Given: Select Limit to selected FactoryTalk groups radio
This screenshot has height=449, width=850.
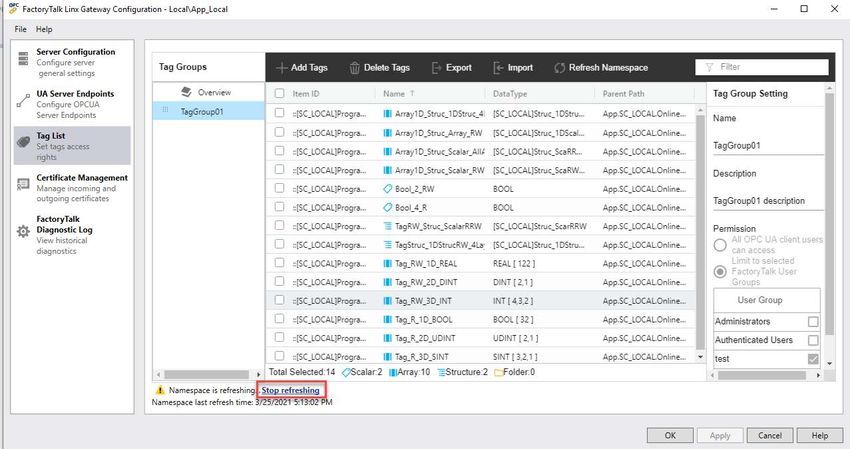Looking at the screenshot, I should pyautogui.click(x=720, y=272).
